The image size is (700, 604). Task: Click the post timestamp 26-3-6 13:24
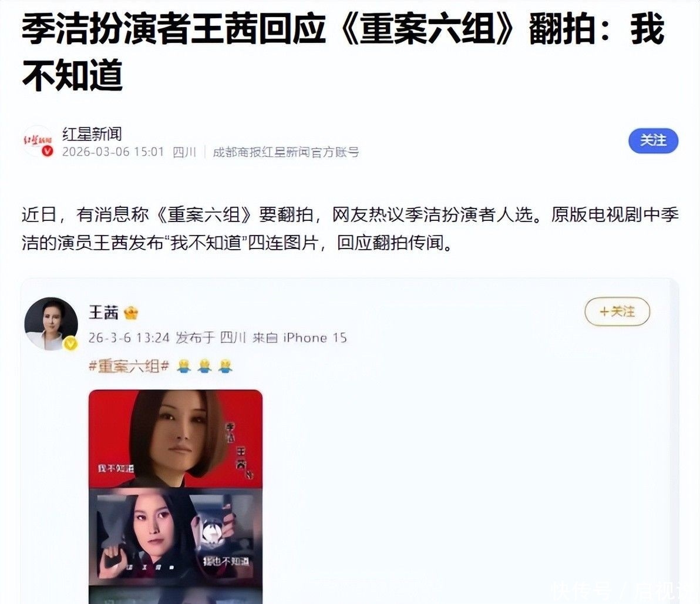pos(129,338)
